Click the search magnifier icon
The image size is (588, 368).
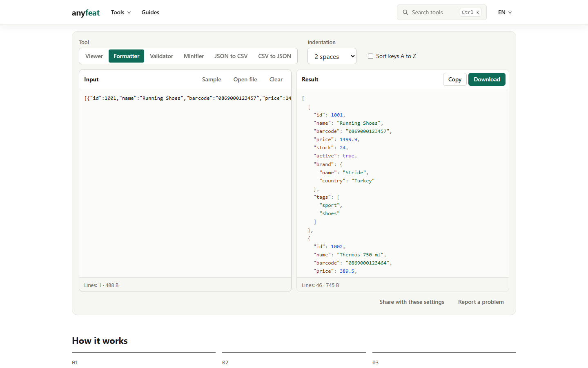(405, 12)
